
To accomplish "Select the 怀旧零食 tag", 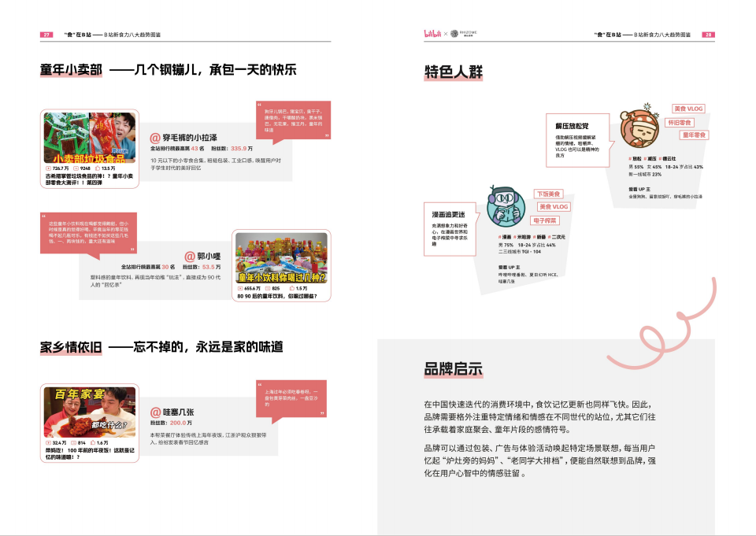I will [679, 122].
